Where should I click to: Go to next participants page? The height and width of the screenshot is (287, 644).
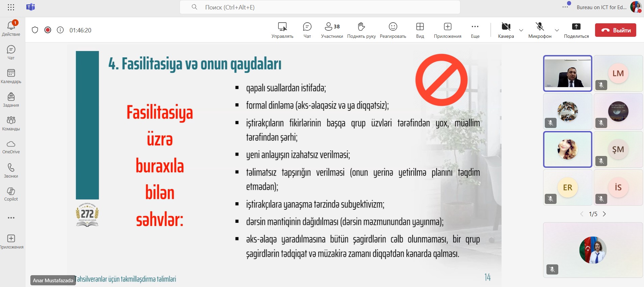(605, 214)
